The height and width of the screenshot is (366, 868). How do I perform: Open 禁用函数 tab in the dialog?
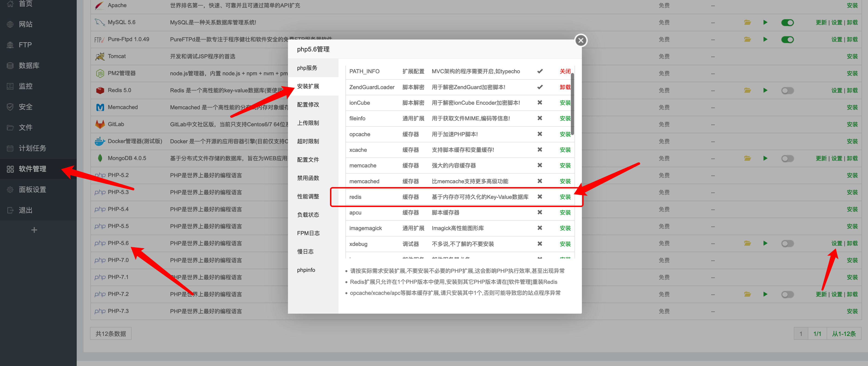(x=313, y=178)
